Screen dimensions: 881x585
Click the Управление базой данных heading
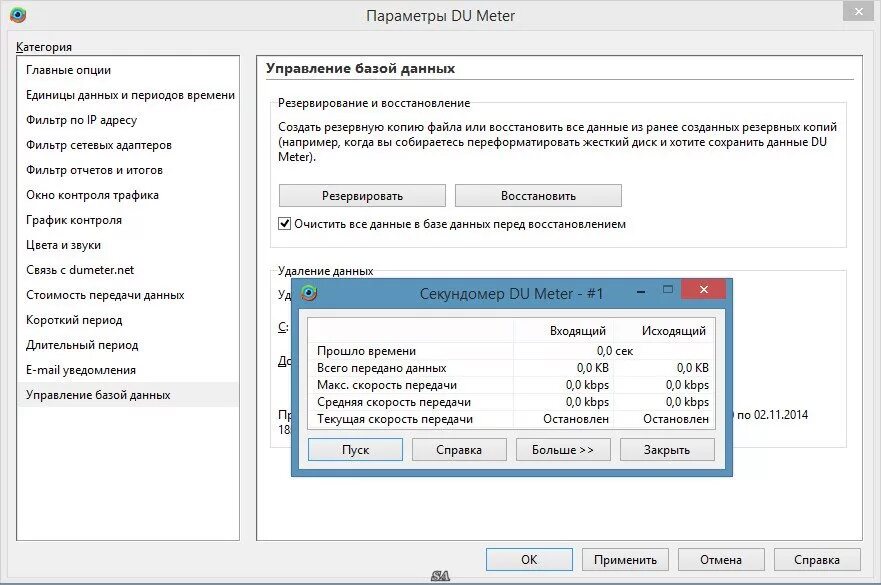click(360, 69)
